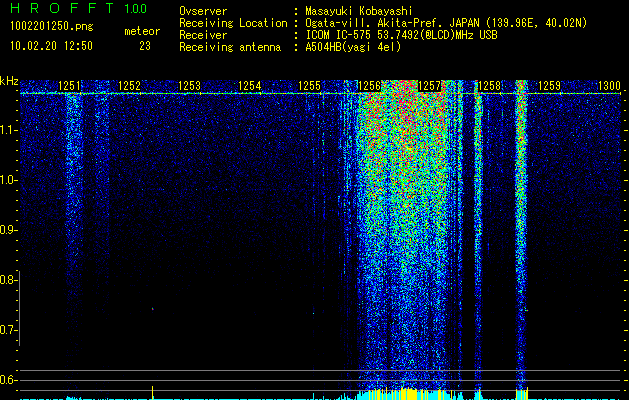Image resolution: width=629 pixels, height=400 pixels.
Task: Click the time marker 1256
Action: tap(369, 86)
